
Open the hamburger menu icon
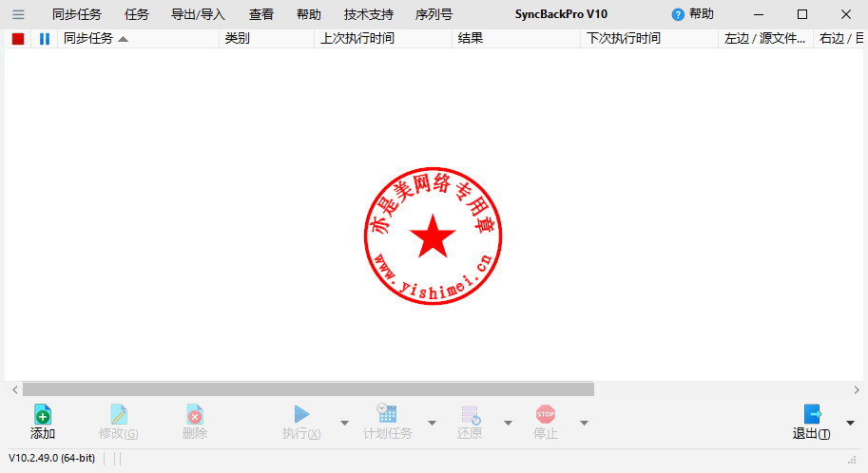pos(18,14)
